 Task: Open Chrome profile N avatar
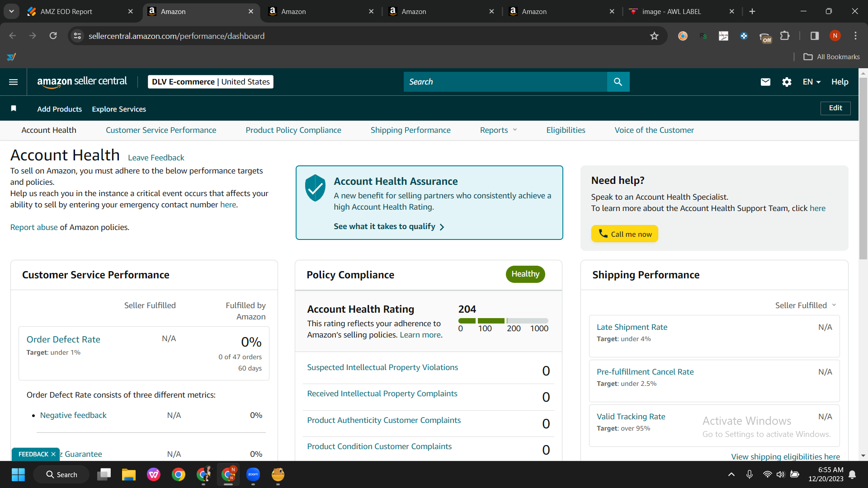point(835,36)
